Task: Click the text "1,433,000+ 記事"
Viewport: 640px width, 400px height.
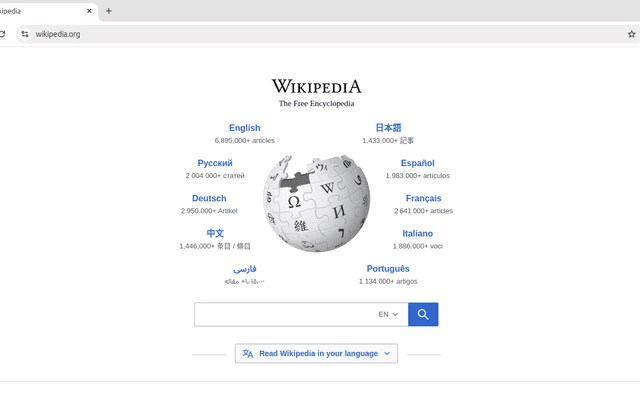Action: point(388,140)
